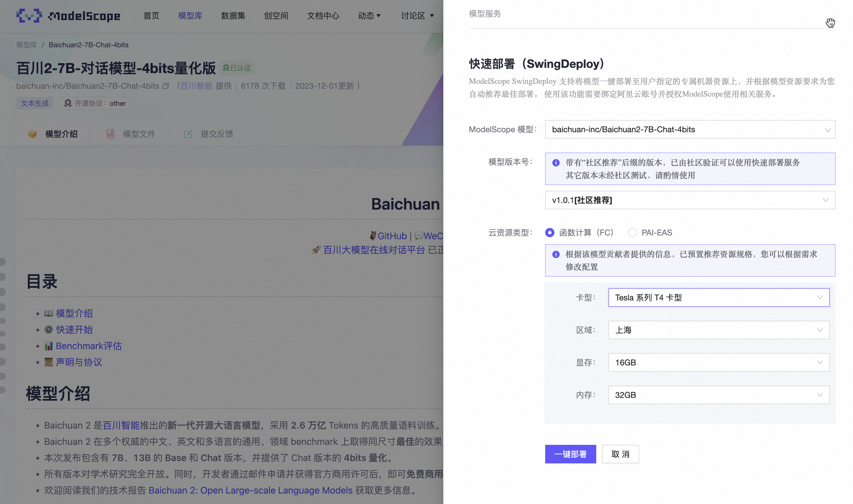Click the 模型文件 book icon
853x504 pixels.
click(x=110, y=134)
